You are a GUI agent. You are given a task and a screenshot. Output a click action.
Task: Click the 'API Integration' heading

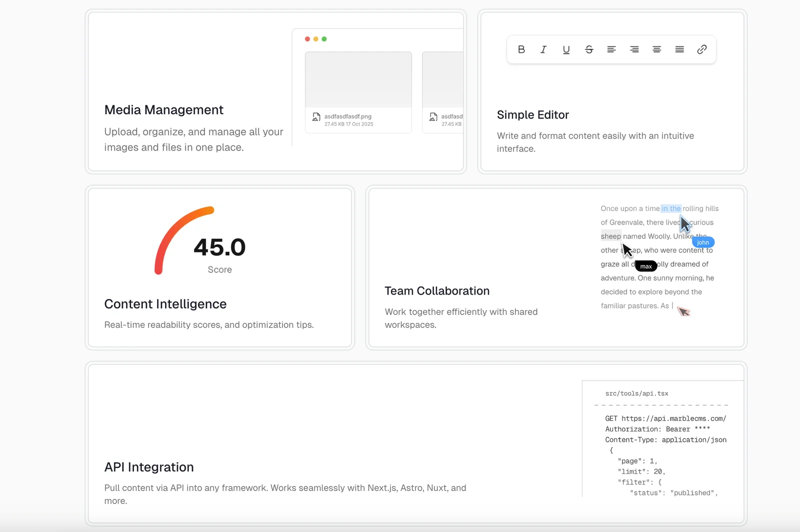(149, 467)
